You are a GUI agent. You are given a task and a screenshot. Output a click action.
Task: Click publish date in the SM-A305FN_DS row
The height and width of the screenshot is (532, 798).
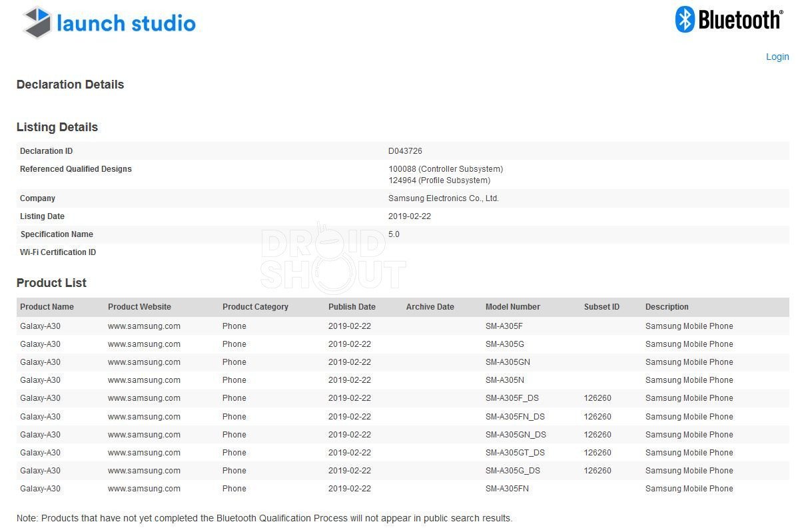[x=350, y=417]
